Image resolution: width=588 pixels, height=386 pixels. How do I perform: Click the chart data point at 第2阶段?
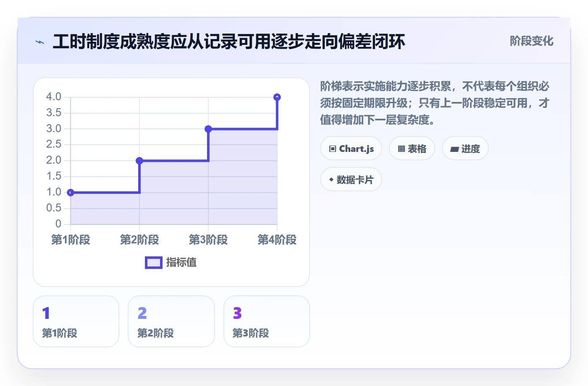point(139,161)
